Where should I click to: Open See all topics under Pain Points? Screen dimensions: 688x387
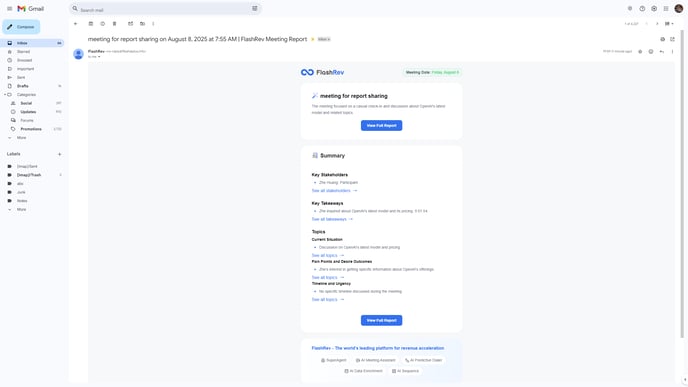[328, 277]
